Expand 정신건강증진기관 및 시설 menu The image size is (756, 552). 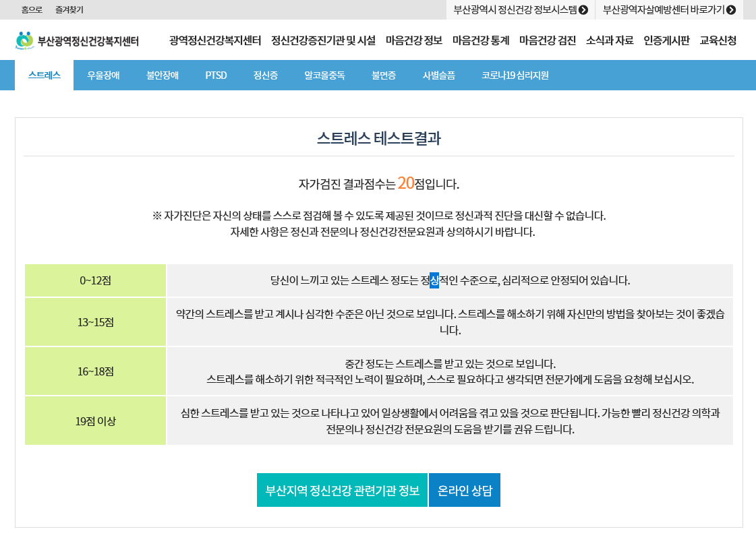click(x=323, y=40)
